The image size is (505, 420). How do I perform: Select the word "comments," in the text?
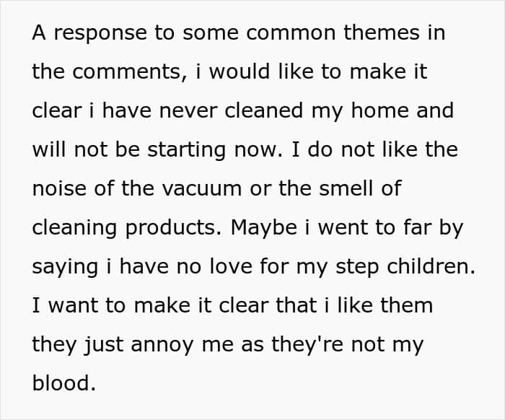pyautogui.click(x=130, y=71)
